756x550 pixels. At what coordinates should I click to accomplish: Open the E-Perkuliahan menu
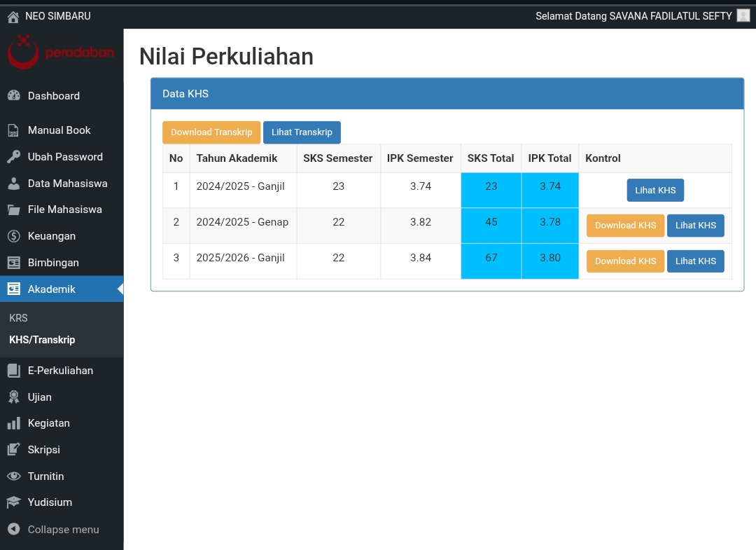[x=62, y=371]
